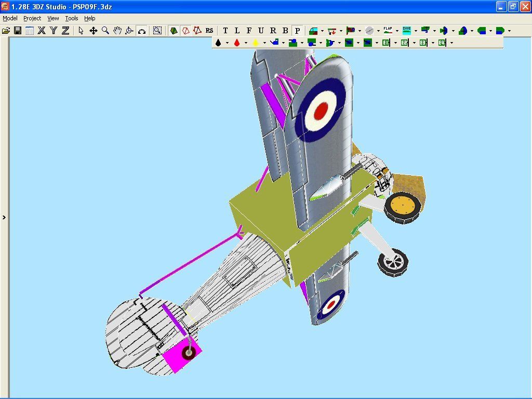This screenshot has height=399, width=532.
Task: Click the landing gear down-arrow icon
Action: [332, 31]
